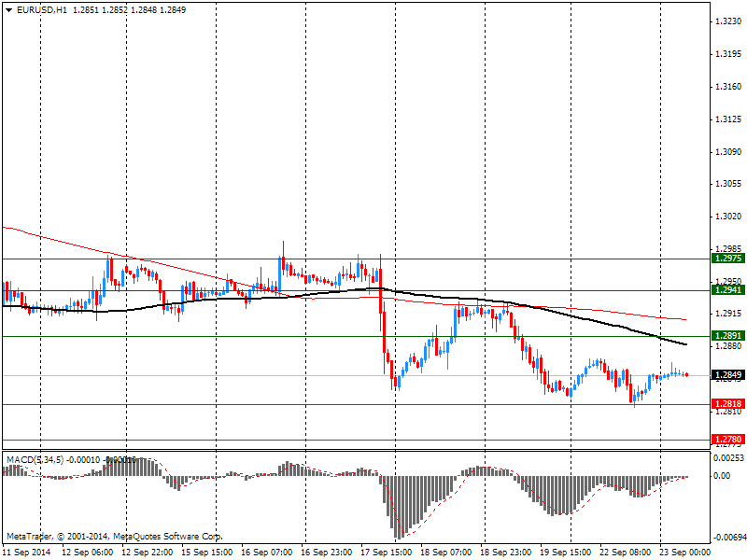Click the -0.00694 MACD scale value
The width and height of the screenshot is (747, 560).
(728, 539)
